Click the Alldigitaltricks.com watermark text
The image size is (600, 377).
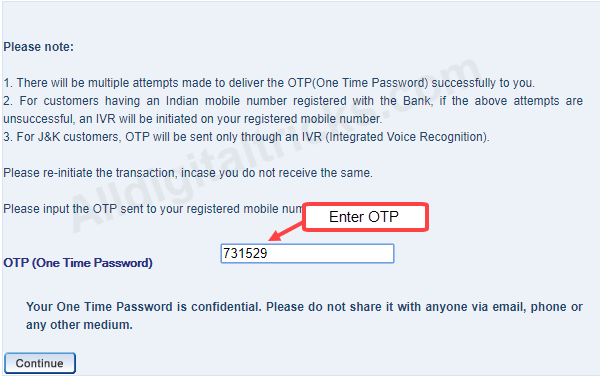pyautogui.click(x=276, y=145)
